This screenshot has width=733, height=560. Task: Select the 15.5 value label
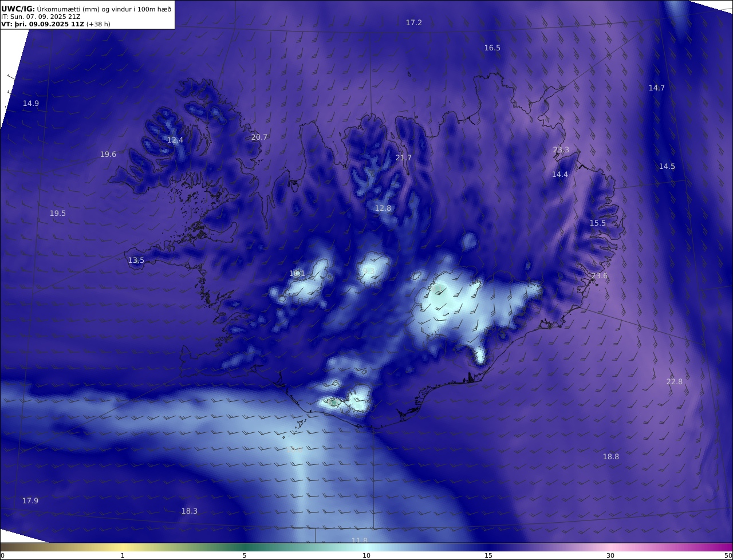598,223
